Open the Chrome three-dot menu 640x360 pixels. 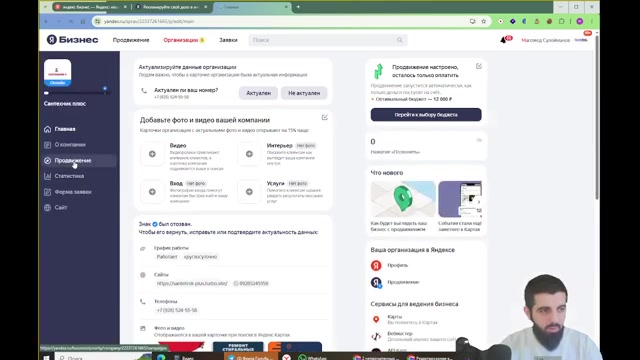point(591,21)
